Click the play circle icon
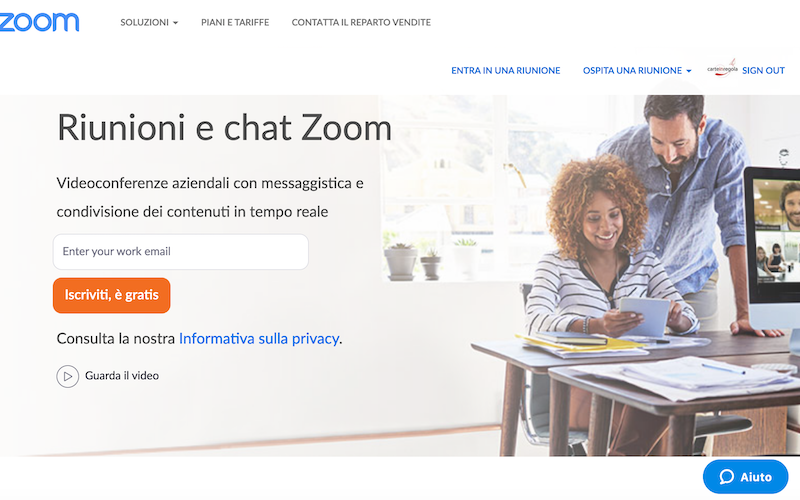This screenshot has width=800, height=500. [67, 377]
